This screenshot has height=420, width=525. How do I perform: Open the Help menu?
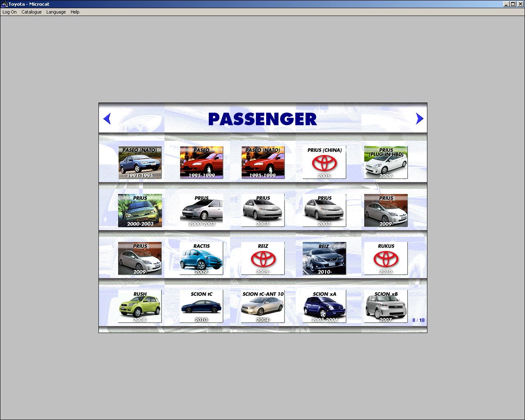coord(75,12)
